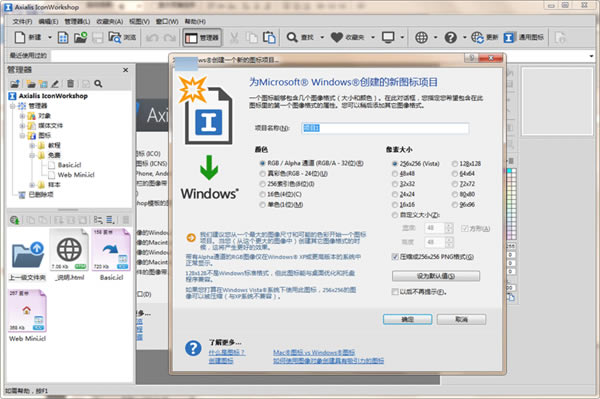Click the Mac vs Windows icons link

pyautogui.click(x=314, y=352)
